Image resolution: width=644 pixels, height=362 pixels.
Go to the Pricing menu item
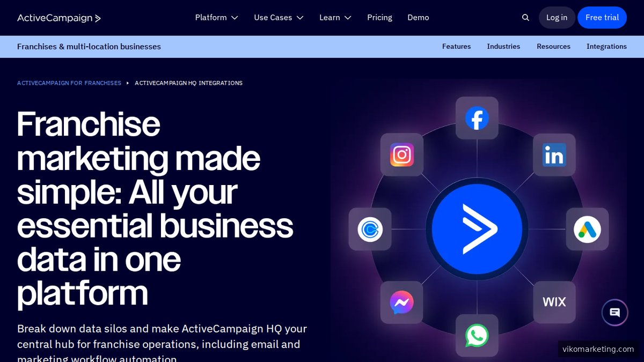coord(380,18)
